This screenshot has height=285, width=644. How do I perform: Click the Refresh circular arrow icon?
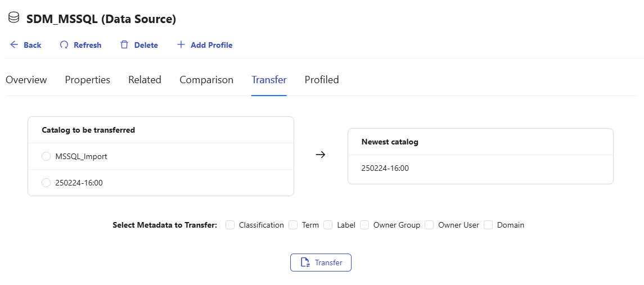[64, 45]
